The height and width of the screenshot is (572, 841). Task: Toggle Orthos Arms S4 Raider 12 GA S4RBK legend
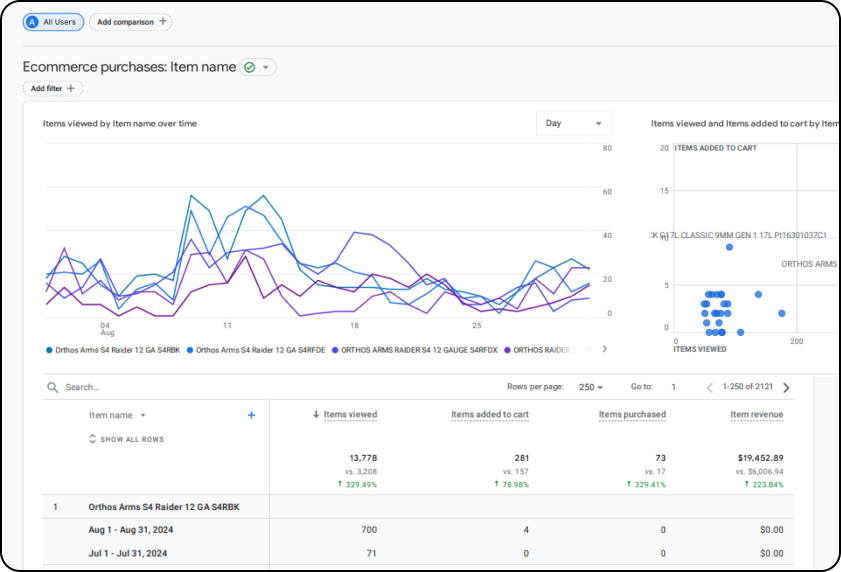(113, 350)
